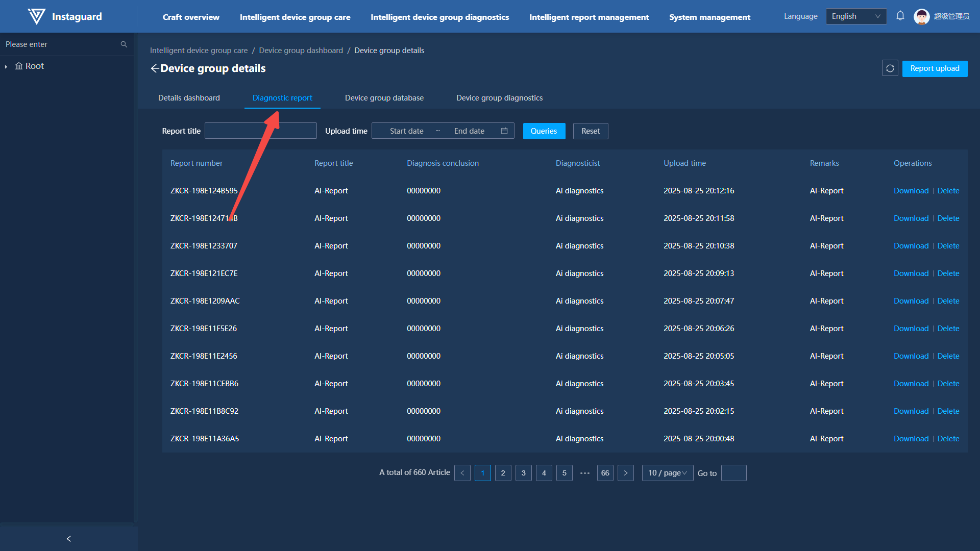980x551 pixels.
Task: Expand the Root tree node
Action: (x=6, y=66)
